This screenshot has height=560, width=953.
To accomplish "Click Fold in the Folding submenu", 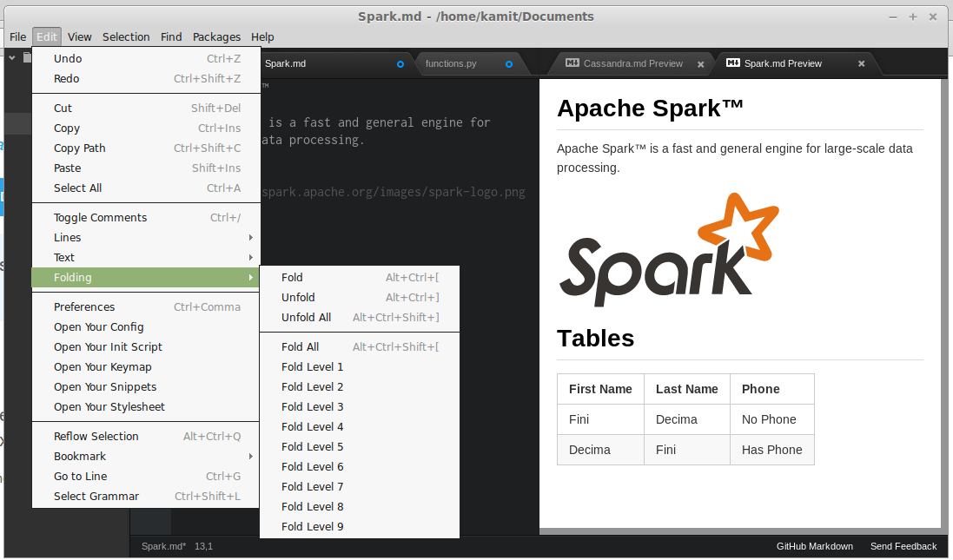I will (x=359, y=278).
